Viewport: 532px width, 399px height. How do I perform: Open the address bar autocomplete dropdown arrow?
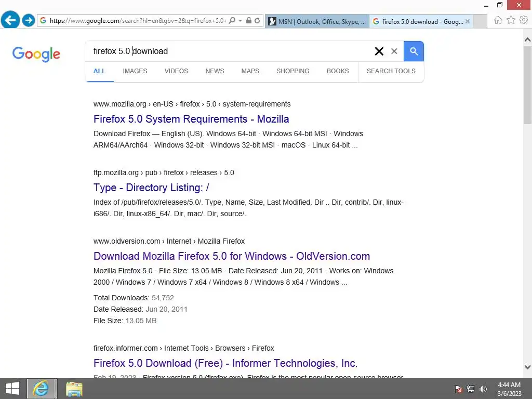(240, 21)
